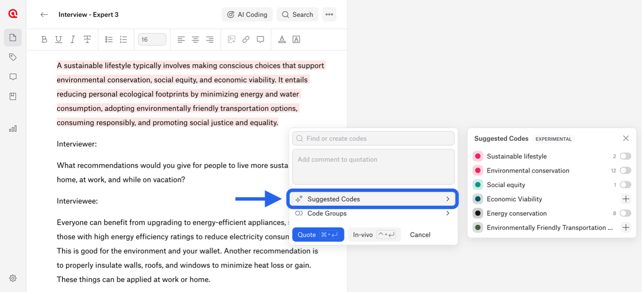644x294 pixels.
Task: Enable the Environmental conservation code toggle
Action: 625,171
